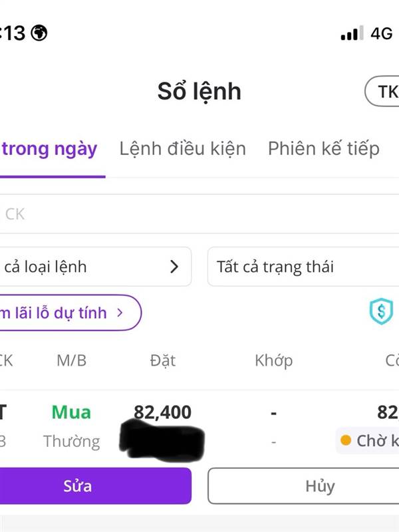Image resolution: width=399 pixels, height=532 pixels.
Task: Open the order type filter dropdown
Action: coord(93,267)
